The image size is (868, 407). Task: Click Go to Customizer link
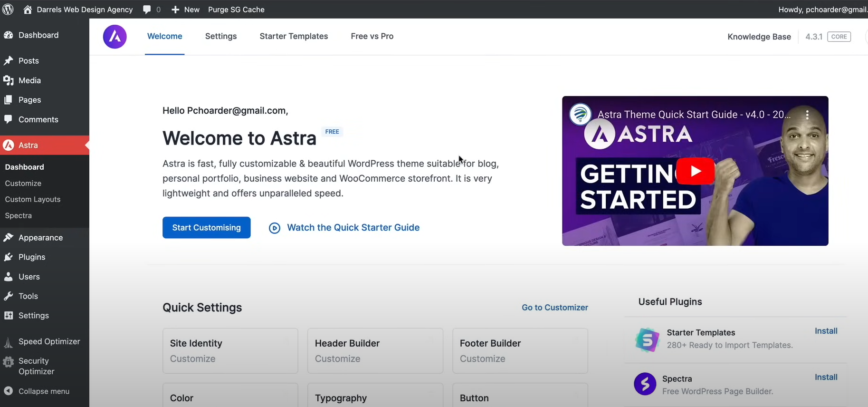(x=555, y=308)
